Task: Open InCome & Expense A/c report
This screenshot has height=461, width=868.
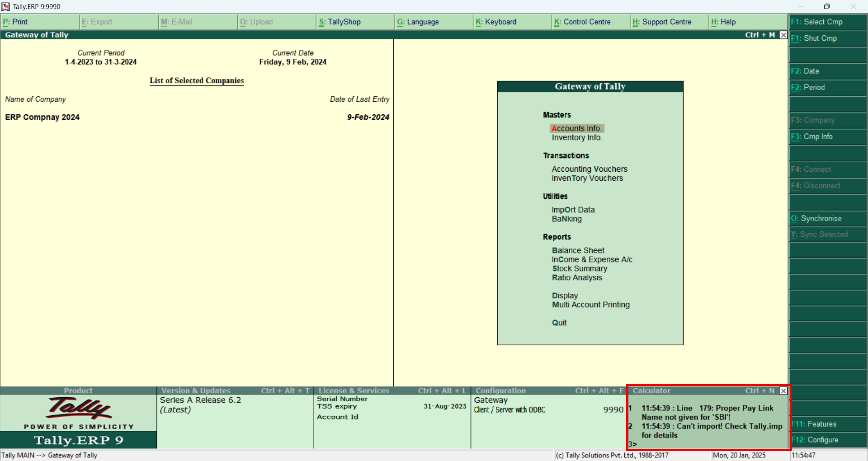Action: pyautogui.click(x=592, y=259)
